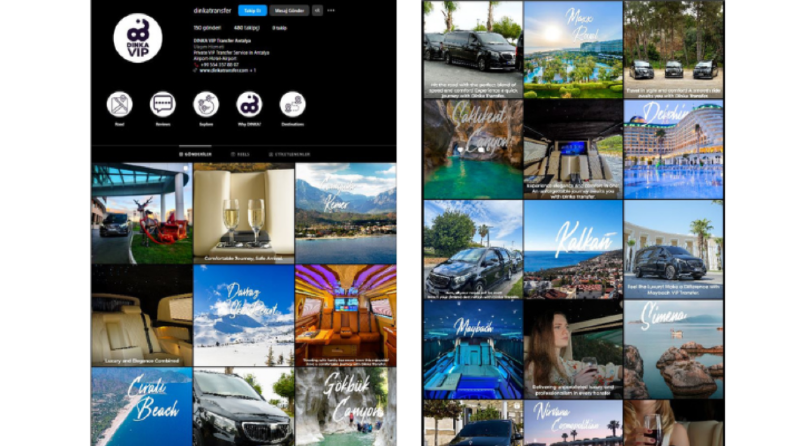This screenshot has height=446, width=793.
Task: Open the three-dots options menu
Action: [x=331, y=10]
